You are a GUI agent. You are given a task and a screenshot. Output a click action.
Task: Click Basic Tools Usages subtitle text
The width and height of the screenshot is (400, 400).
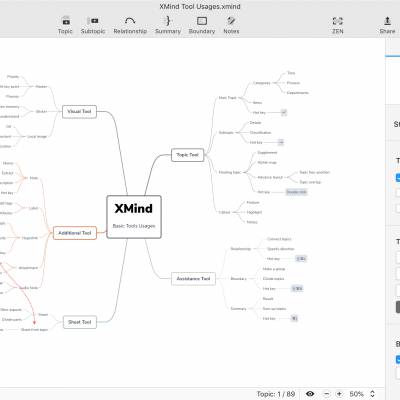[134, 226]
